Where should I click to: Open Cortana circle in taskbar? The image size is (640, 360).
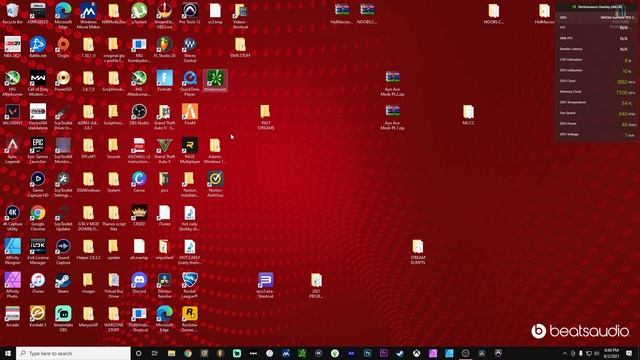[x=138, y=353]
